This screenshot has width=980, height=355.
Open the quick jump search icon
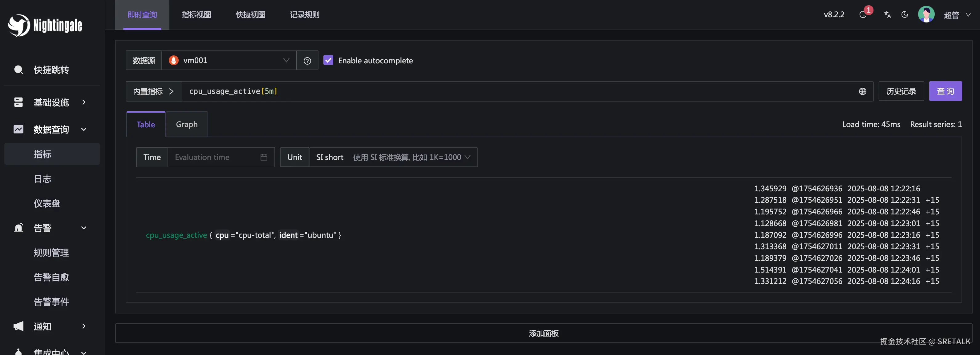tap(18, 70)
